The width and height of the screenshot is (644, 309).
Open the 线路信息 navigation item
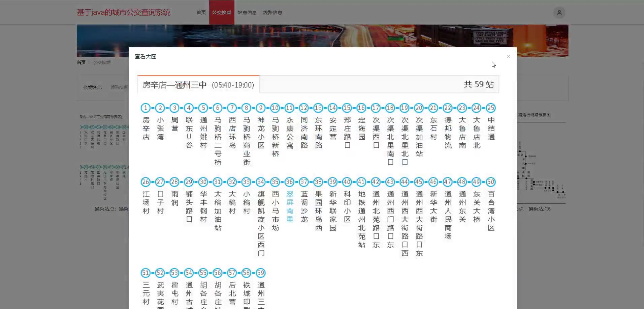coord(272,12)
